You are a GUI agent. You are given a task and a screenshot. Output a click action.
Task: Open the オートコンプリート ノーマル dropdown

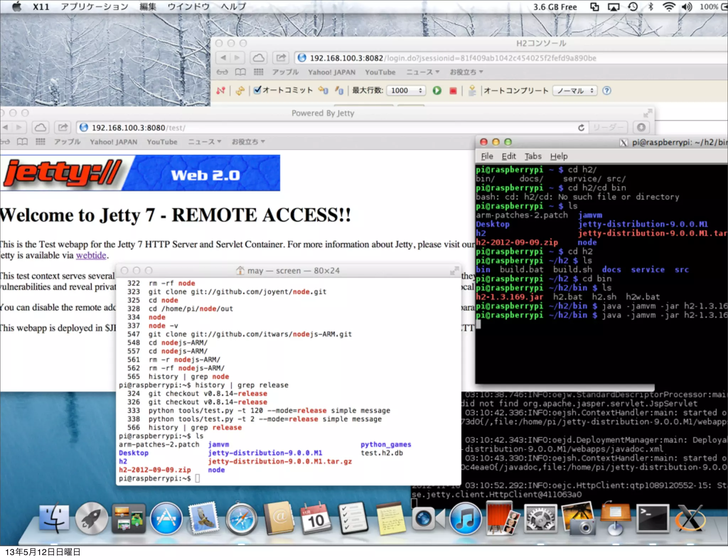(575, 91)
